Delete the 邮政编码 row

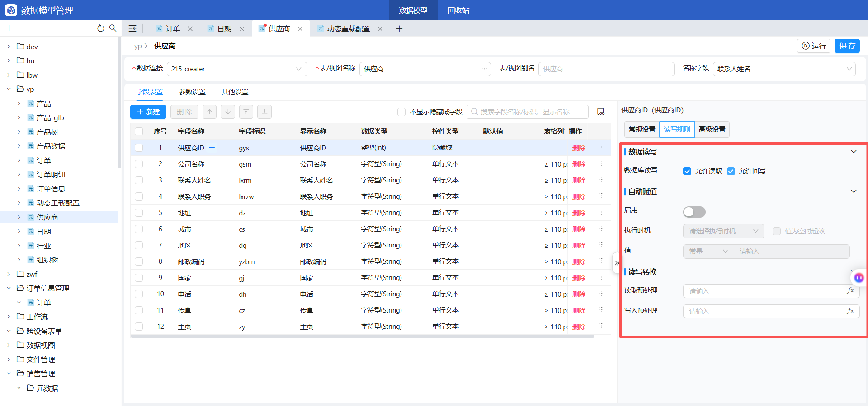click(579, 261)
